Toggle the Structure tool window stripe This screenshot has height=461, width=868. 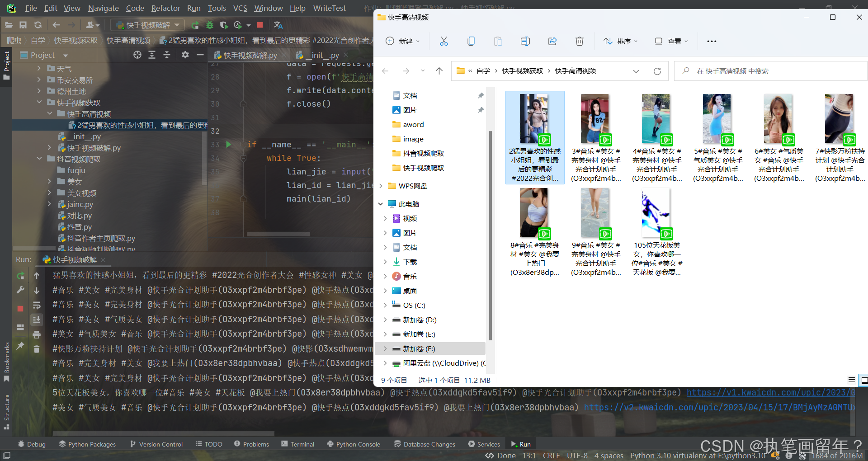point(6,411)
